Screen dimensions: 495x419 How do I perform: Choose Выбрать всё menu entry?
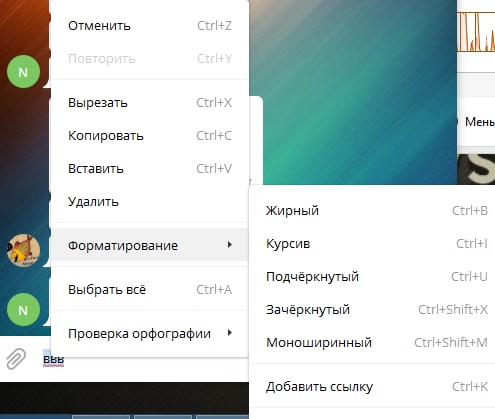coord(150,290)
